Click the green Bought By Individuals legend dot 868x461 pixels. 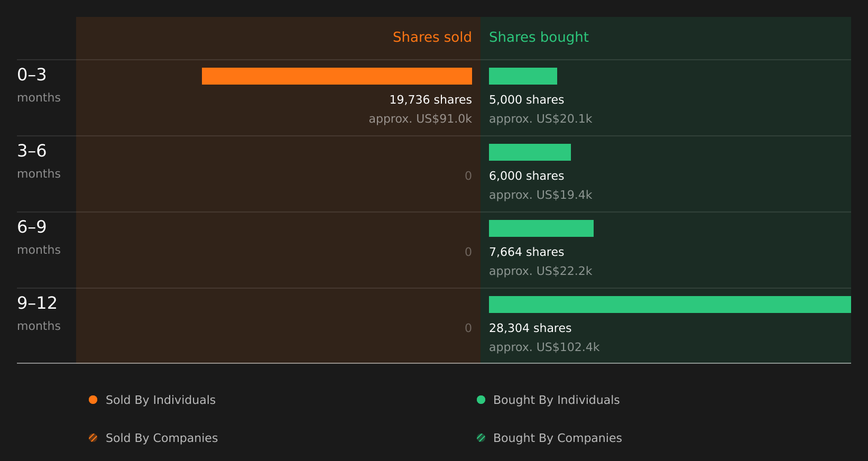click(x=481, y=400)
